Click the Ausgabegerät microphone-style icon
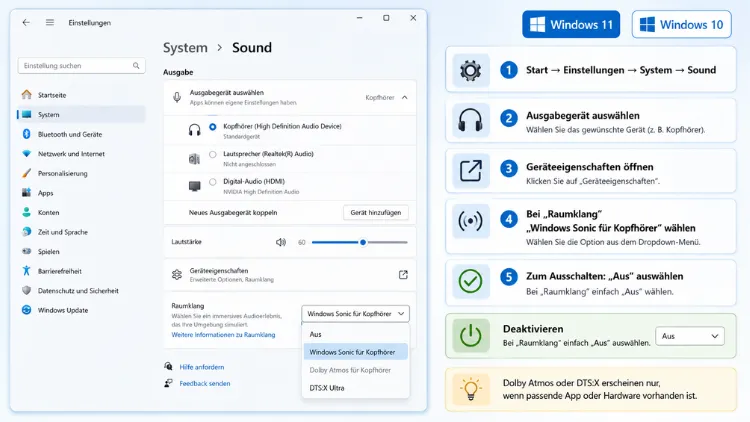Screen dimensions: 750x422 (177, 98)
